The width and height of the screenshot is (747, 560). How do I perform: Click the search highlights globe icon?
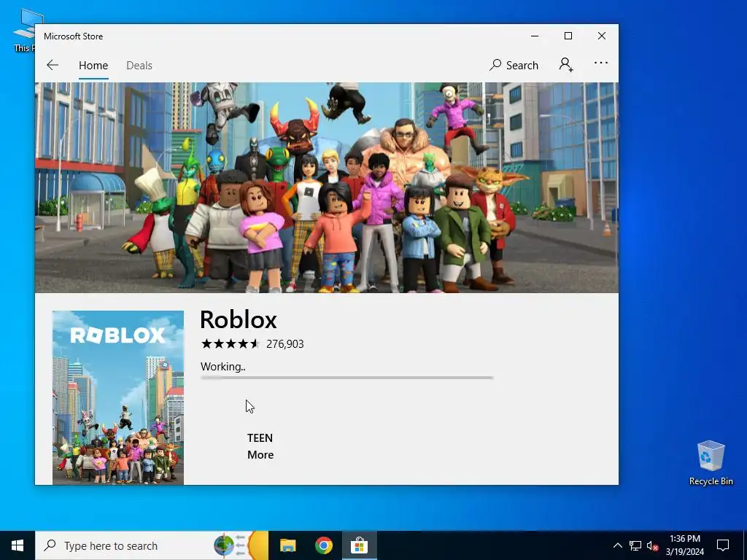(224, 545)
